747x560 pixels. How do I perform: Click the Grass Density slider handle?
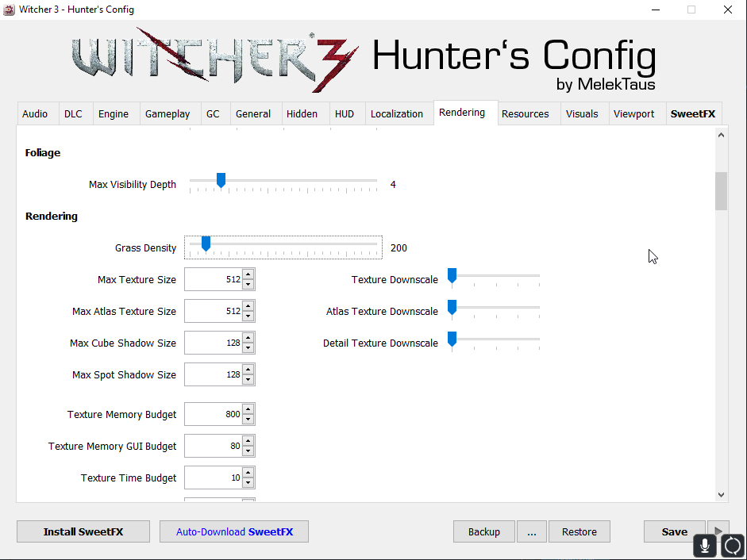(206, 244)
